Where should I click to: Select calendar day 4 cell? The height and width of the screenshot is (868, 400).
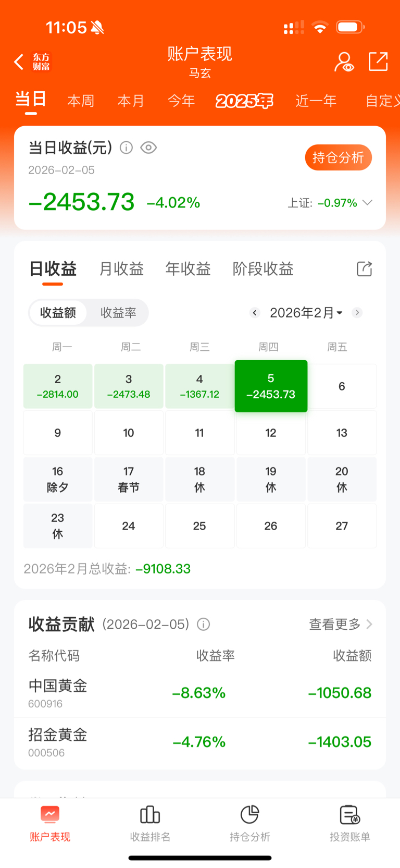(x=199, y=386)
